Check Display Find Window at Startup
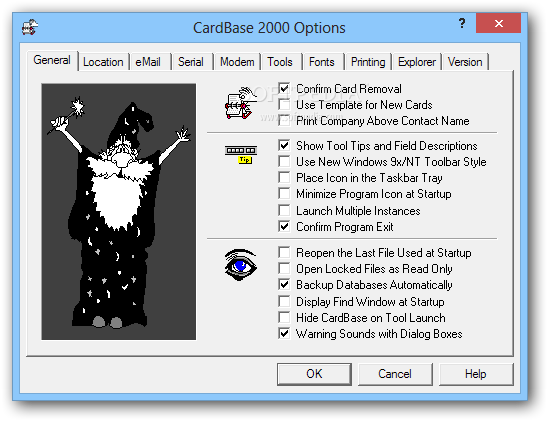548x421 pixels. coord(284,301)
